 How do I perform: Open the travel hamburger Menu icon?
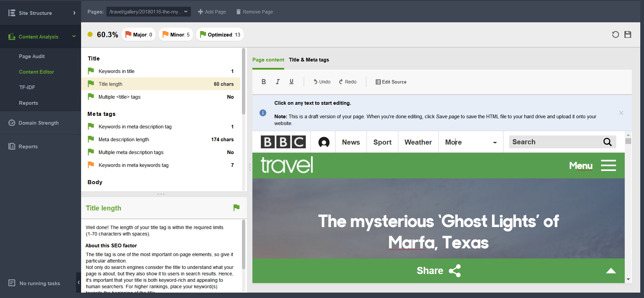pos(608,166)
